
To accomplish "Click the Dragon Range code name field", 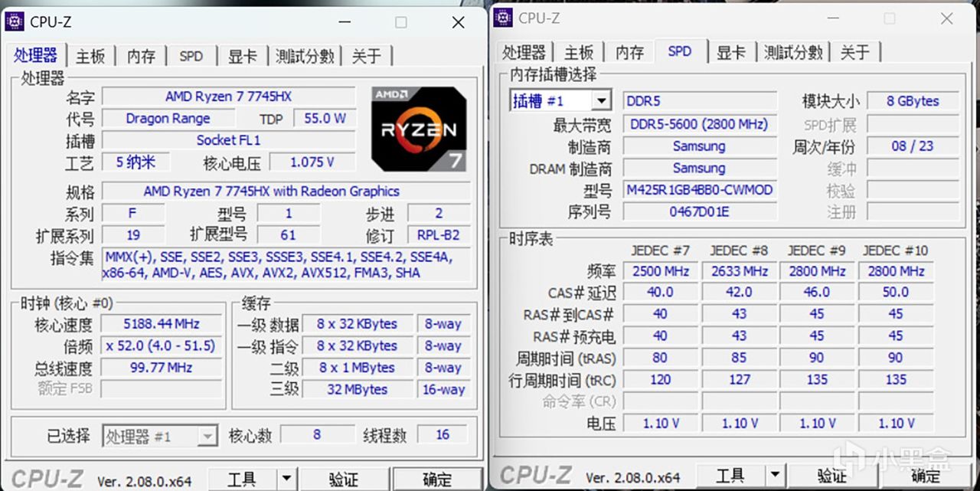I will [168, 118].
